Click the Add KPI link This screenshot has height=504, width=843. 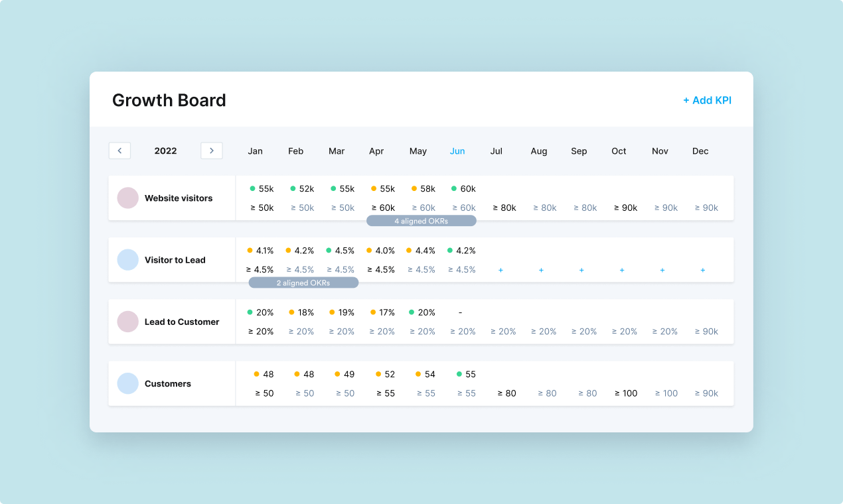707,100
